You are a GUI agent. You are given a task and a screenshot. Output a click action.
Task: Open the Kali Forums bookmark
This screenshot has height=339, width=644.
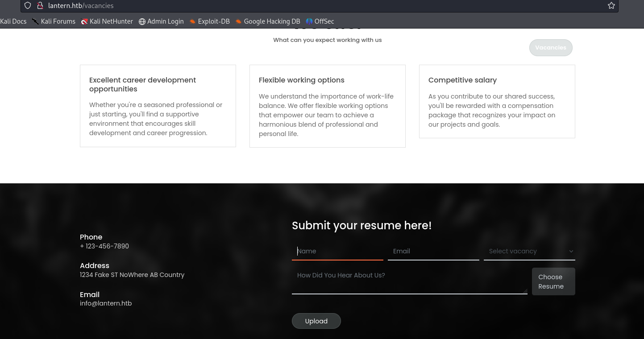pyautogui.click(x=54, y=21)
